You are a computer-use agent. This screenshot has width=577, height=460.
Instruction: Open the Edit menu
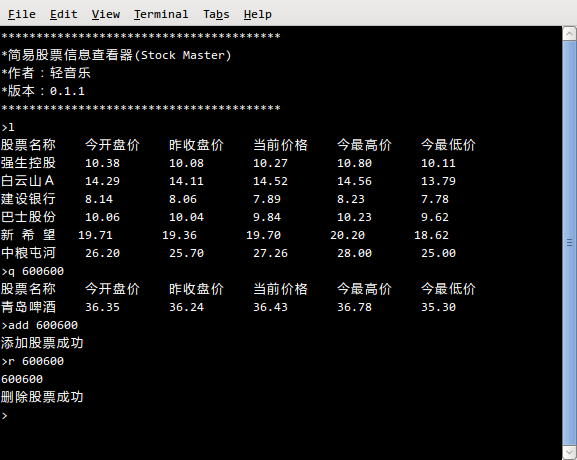click(x=64, y=14)
